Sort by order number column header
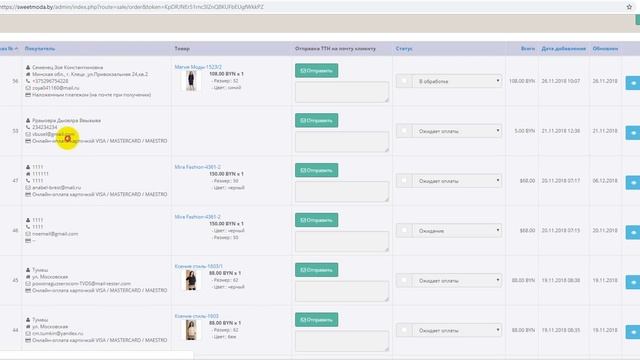The height and width of the screenshot is (360, 640). [8, 49]
